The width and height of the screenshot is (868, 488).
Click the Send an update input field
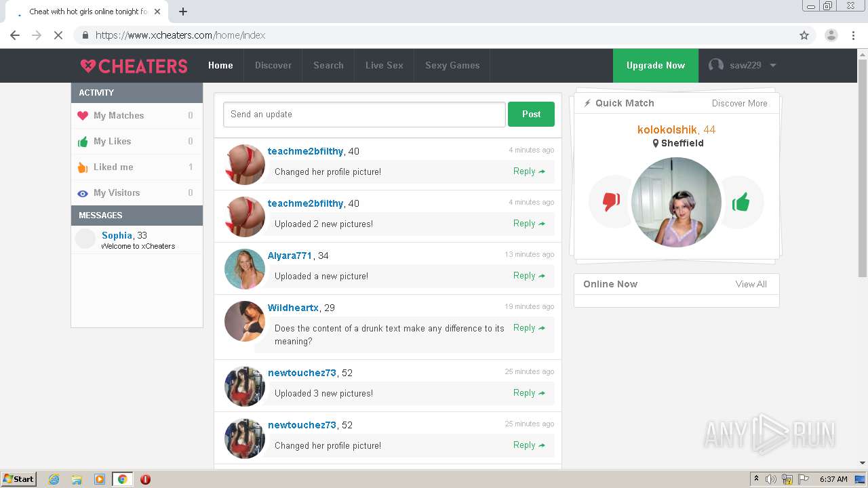(x=364, y=115)
